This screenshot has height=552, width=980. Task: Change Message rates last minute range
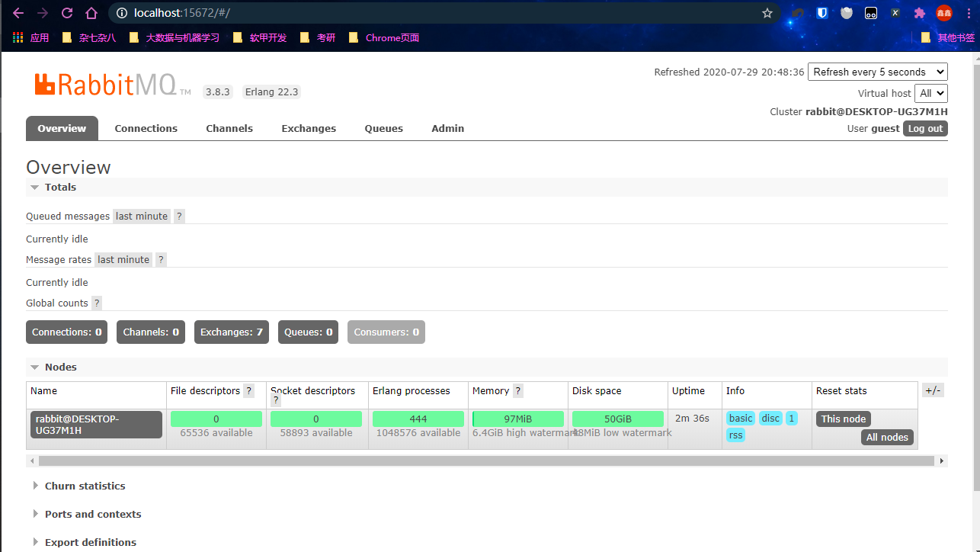(123, 260)
